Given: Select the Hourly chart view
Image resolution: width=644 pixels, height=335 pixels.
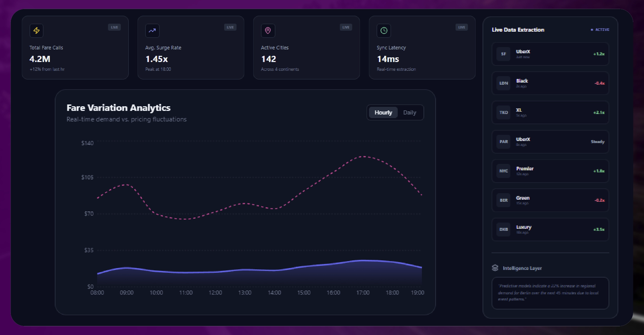Looking at the screenshot, I should (x=383, y=112).
